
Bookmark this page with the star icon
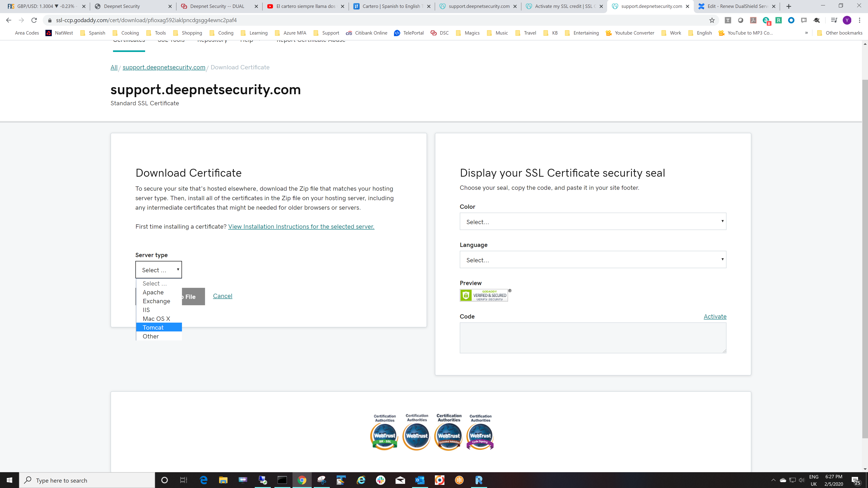point(712,20)
